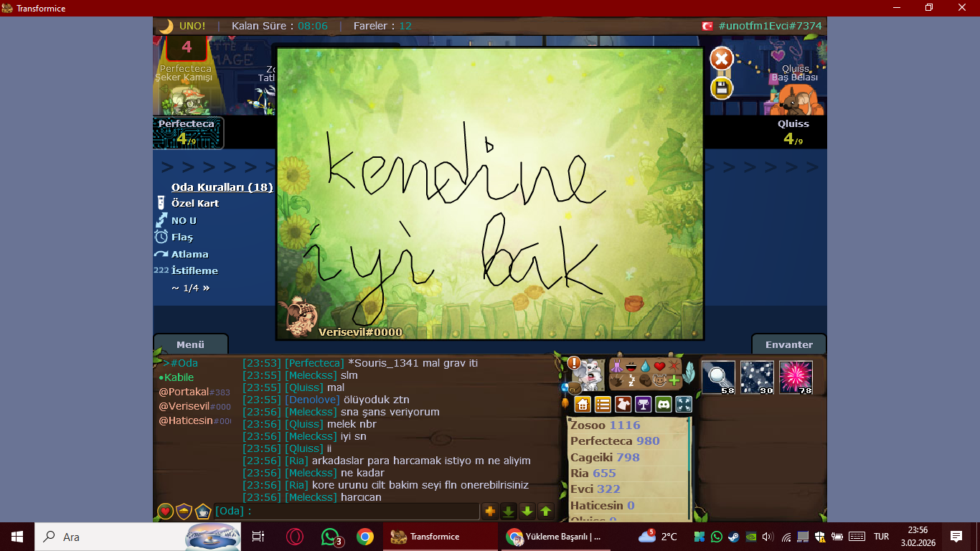Click the green underlined down arrow chat button
This screenshot has width=980, height=551.
pos(509,511)
